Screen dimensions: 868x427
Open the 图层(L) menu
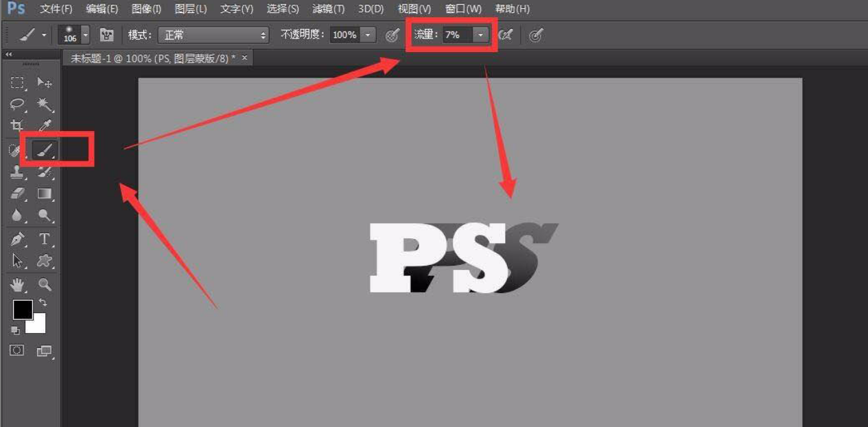(x=191, y=9)
